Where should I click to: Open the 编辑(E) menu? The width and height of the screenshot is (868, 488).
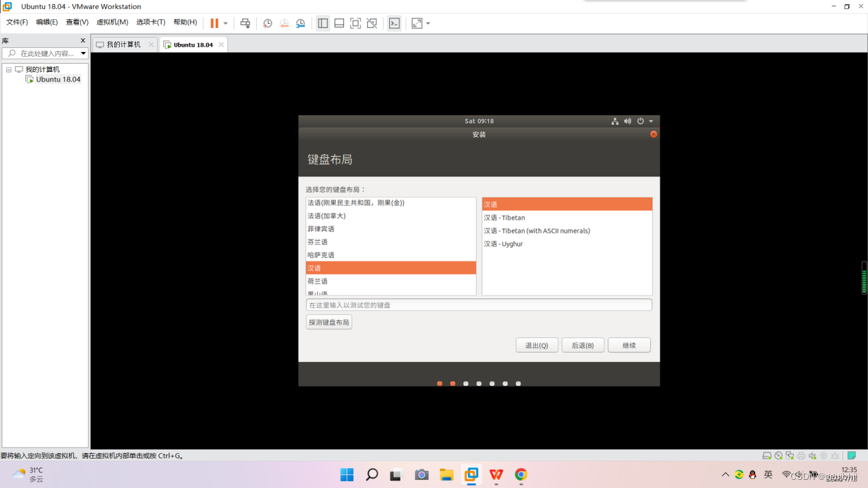47,23
